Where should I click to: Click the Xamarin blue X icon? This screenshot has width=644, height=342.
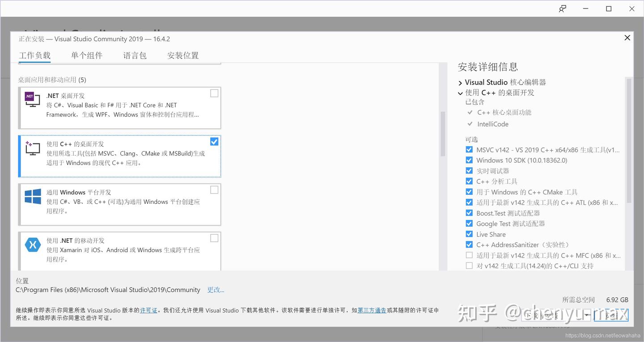(x=33, y=244)
